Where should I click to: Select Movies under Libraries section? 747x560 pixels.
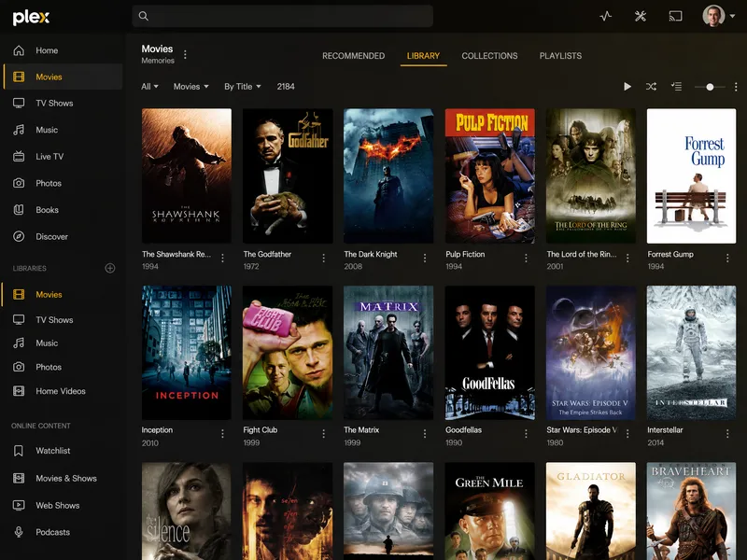[63, 295]
